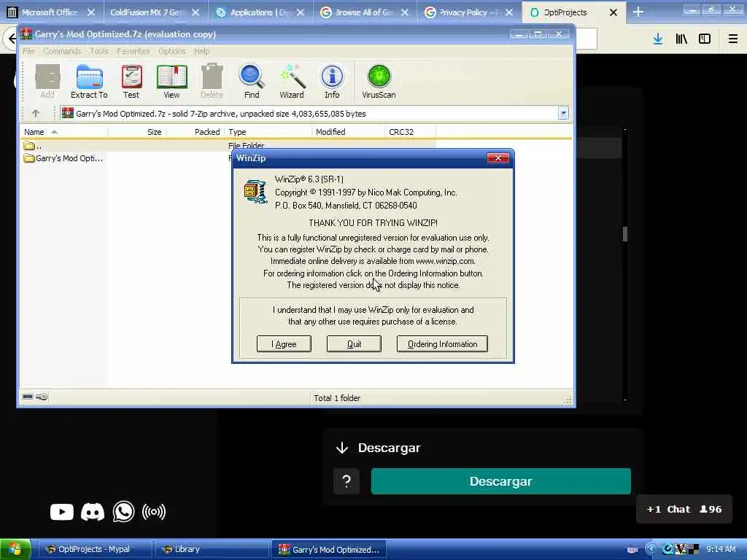747x560 pixels.
Task: Open the Options menu
Action: (172, 51)
